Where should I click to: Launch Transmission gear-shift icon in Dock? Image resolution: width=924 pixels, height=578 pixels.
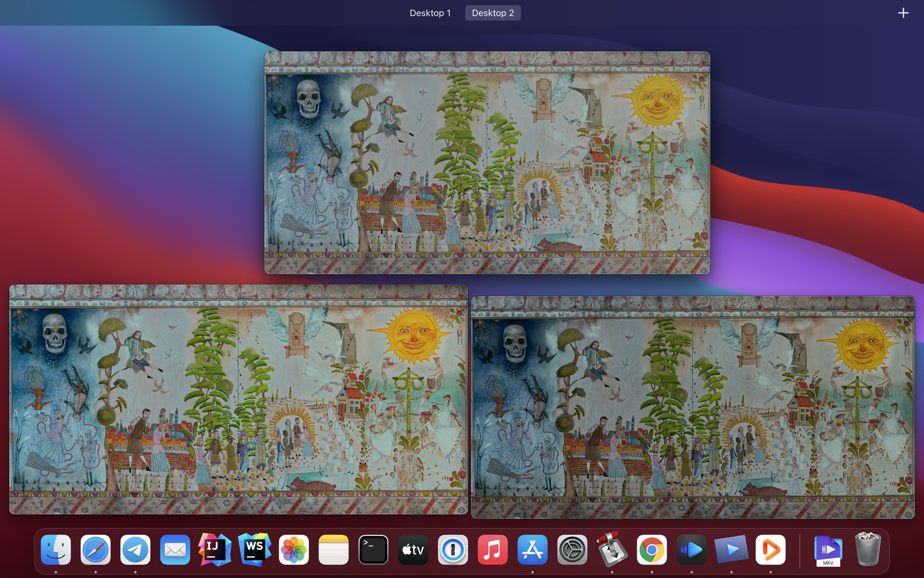tap(612, 550)
